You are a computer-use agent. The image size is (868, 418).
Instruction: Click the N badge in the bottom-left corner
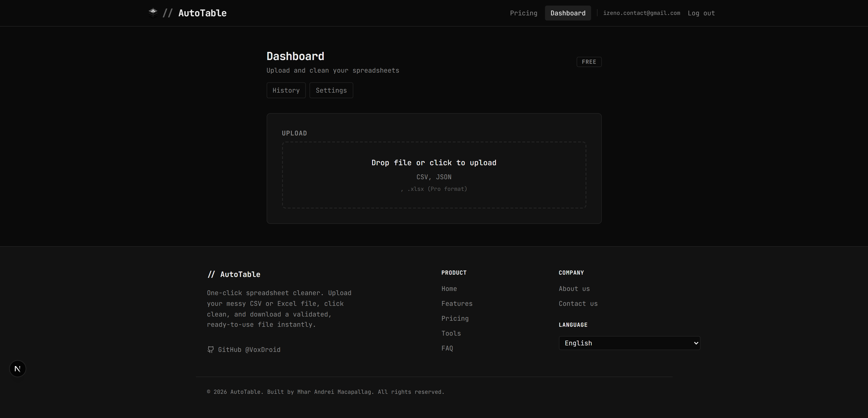pyautogui.click(x=17, y=368)
